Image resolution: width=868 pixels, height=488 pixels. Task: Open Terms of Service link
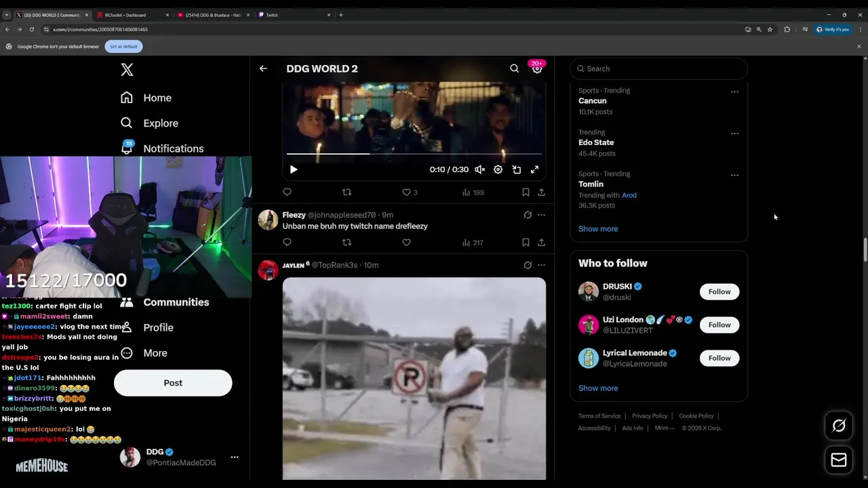[599, 416]
